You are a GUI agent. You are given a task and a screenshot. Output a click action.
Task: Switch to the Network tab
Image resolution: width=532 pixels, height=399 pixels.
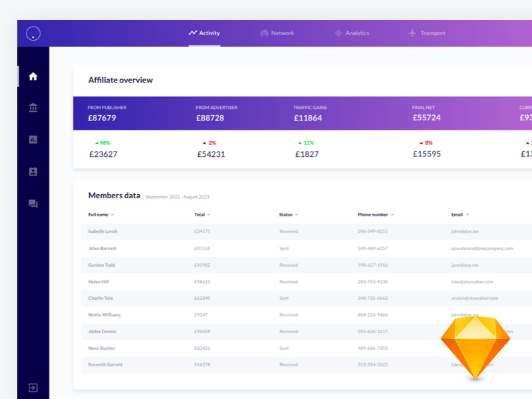[277, 33]
